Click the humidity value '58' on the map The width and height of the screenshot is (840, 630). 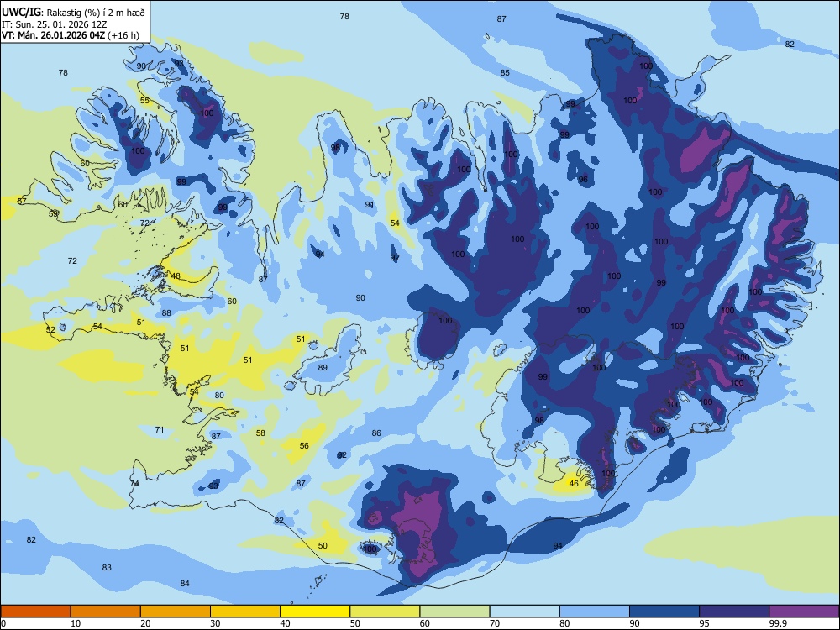click(x=260, y=433)
